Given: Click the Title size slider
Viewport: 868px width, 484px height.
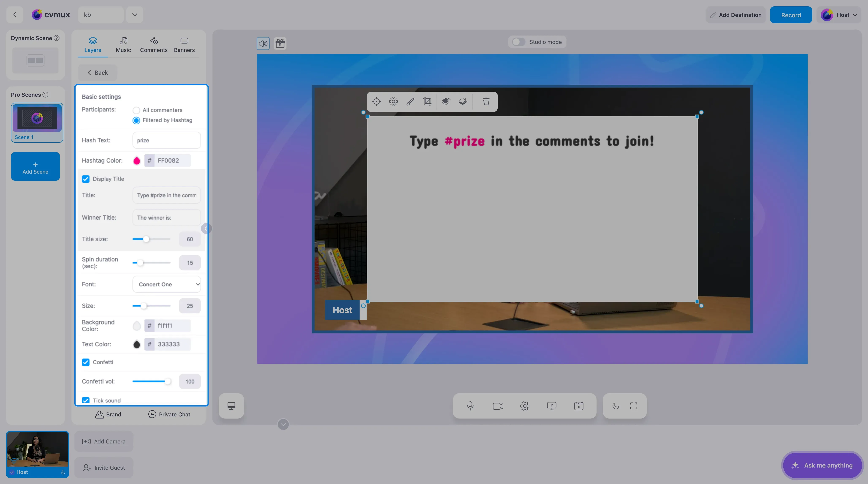Looking at the screenshot, I should (151, 239).
